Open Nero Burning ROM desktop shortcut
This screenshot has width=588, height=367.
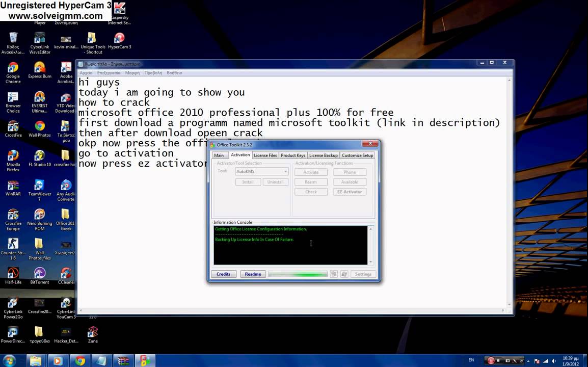point(40,220)
